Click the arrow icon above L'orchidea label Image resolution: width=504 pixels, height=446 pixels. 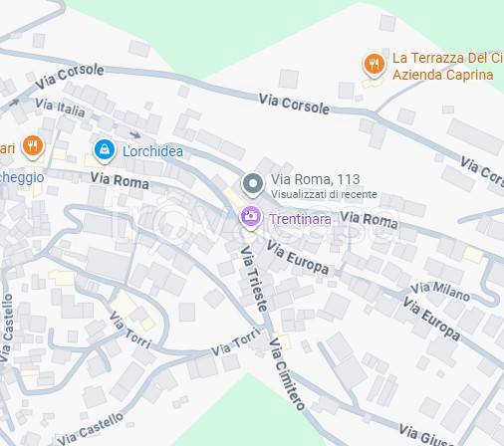[x=135, y=134]
